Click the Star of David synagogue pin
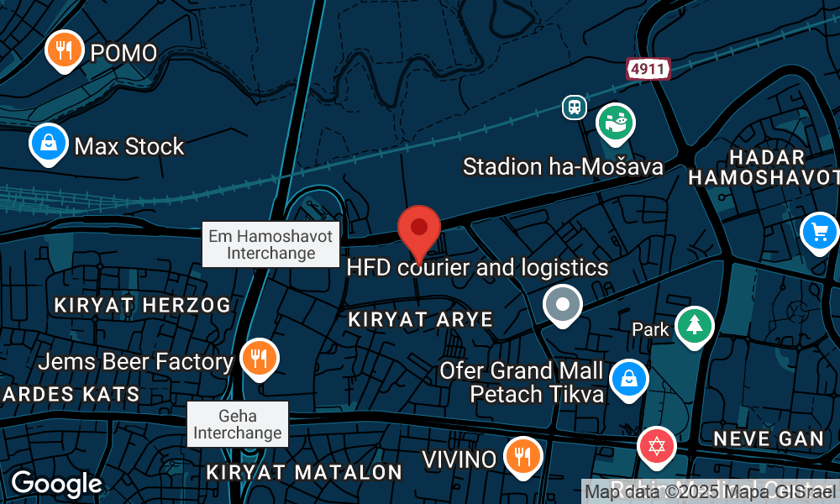This screenshot has height=504, width=840. [x=657, y=447]
